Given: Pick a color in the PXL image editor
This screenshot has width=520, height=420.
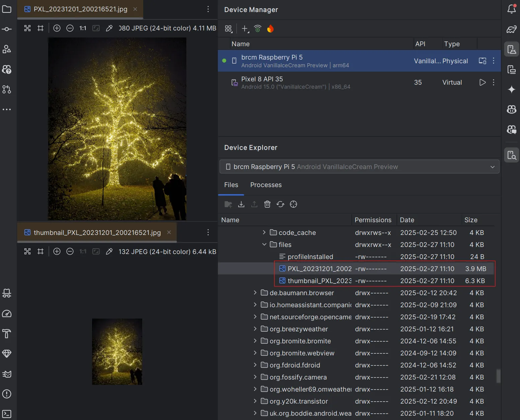Looking at the screenshot, I should click(109, 28).
